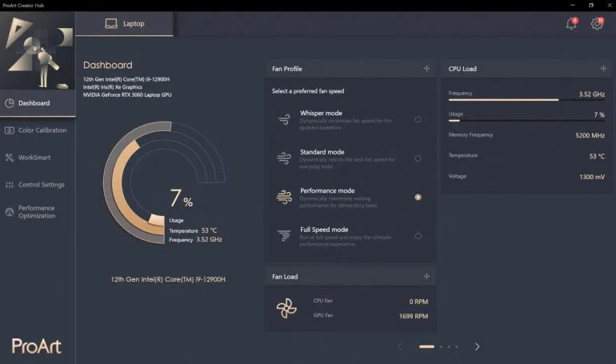The image size is (616, 364).
Task: Click the CPU Frequency progress bar
Action: point(526,100)
